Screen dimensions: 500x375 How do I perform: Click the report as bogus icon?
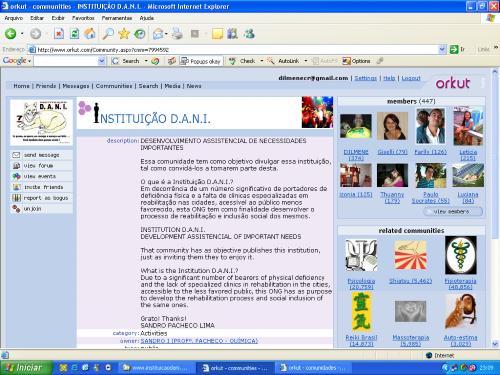16,198
